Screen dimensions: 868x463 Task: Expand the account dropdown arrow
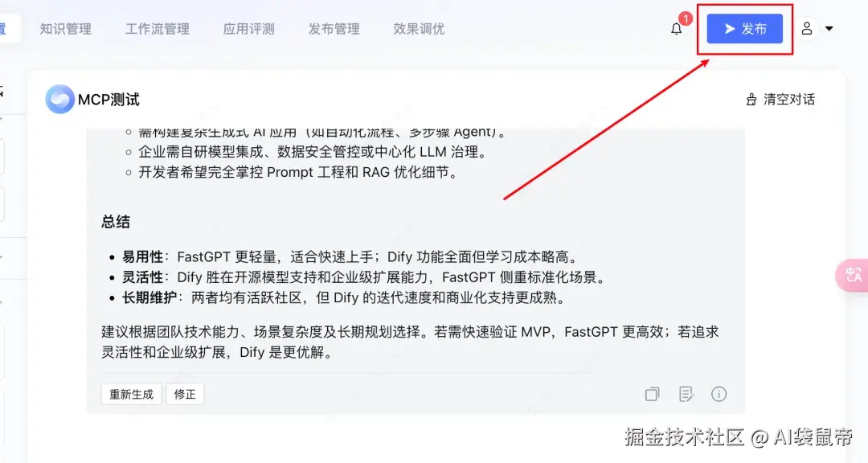click(829, 29)
